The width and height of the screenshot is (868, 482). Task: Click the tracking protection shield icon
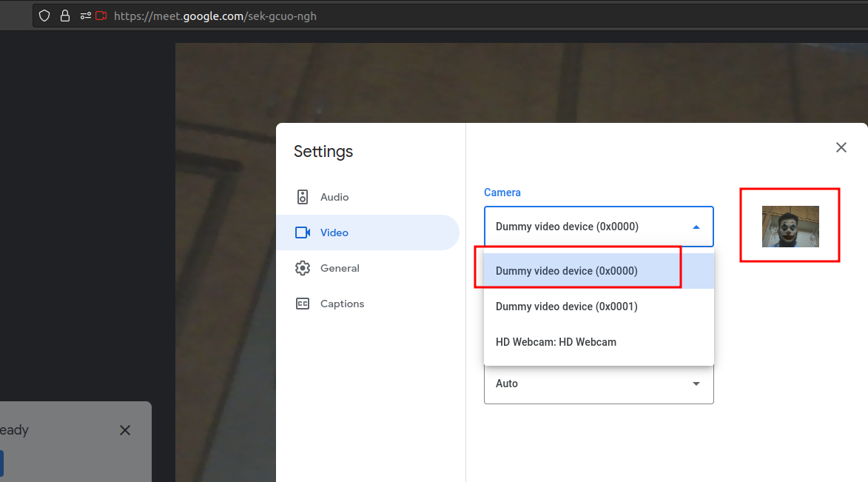pos(44,16)
